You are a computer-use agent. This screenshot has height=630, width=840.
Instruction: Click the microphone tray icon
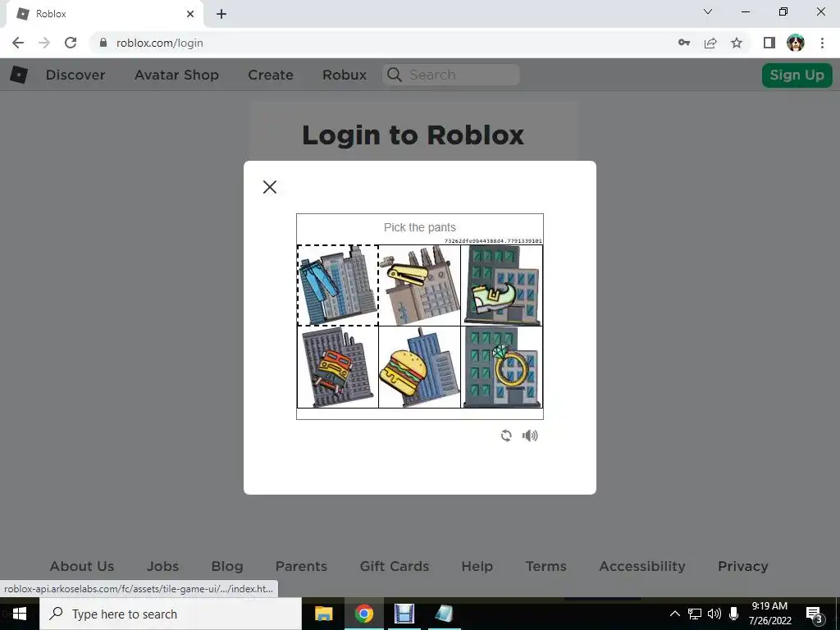733,614
